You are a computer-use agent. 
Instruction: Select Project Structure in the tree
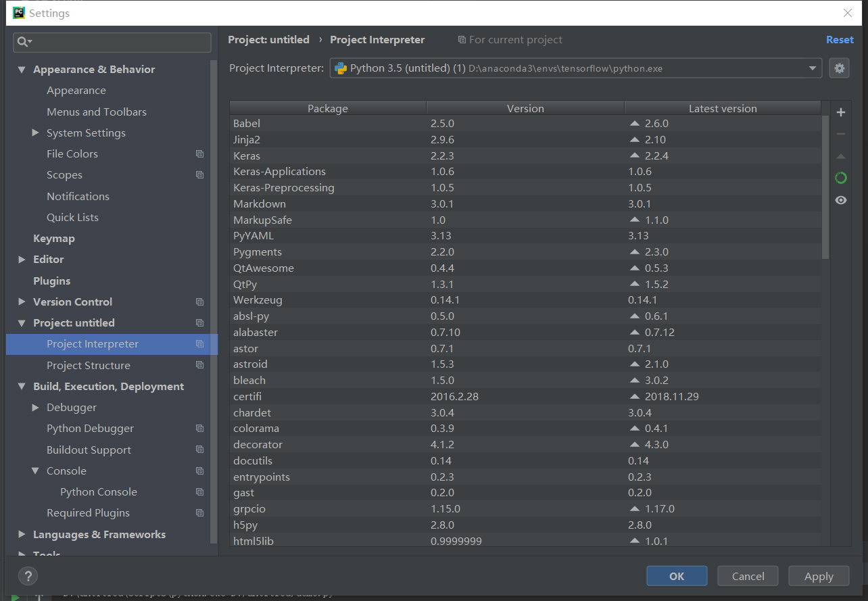coord(89,366)
